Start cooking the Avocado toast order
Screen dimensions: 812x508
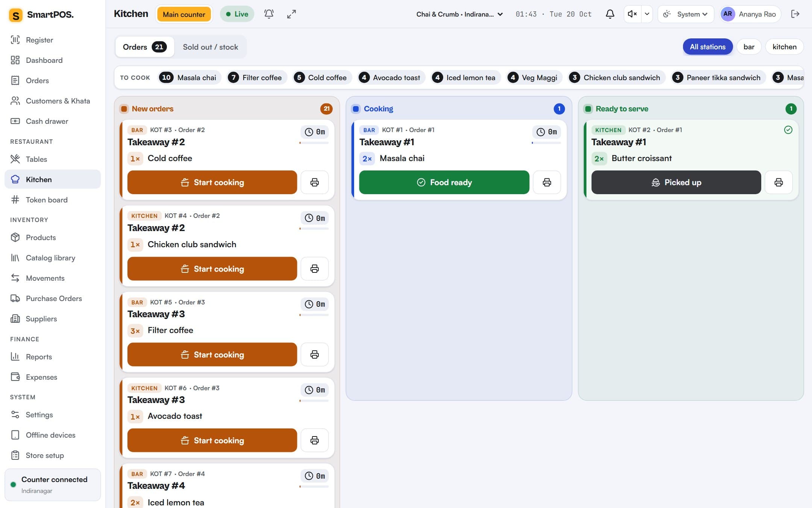point(212,440)
